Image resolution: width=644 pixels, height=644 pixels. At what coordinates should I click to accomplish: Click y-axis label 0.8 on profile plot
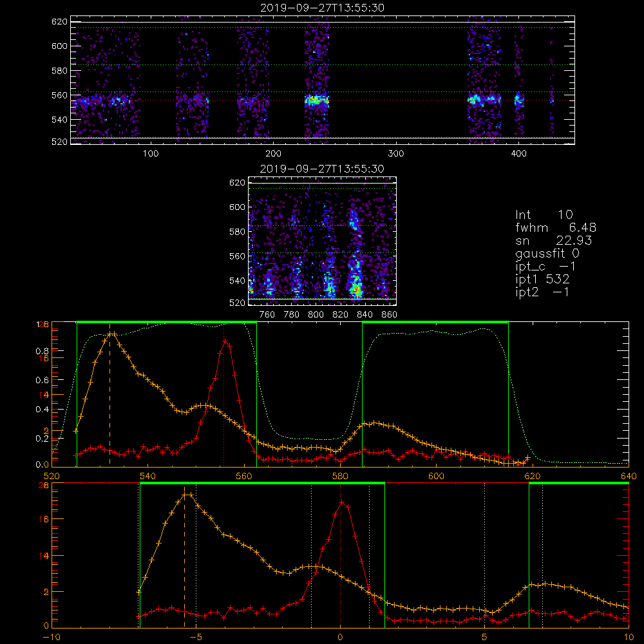click(x=43, y=351)
